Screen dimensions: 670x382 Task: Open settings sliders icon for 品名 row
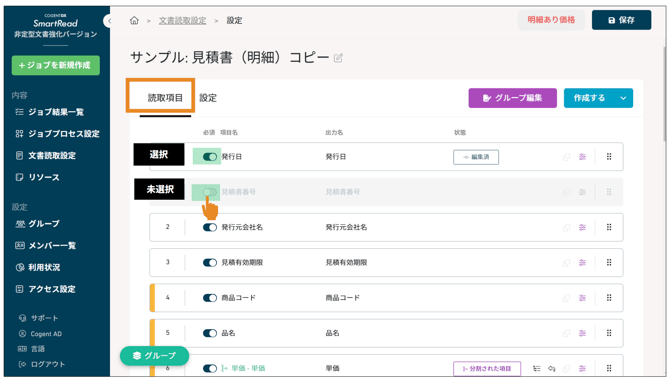point(582,333)
